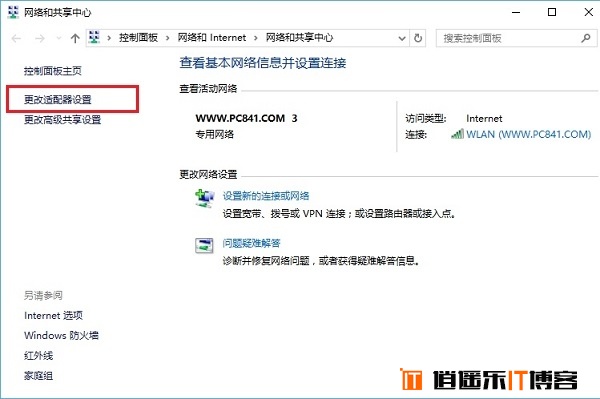
Task: Expand chevron after 网络和 Internet breadcrumb
Action: click(256, 38)
